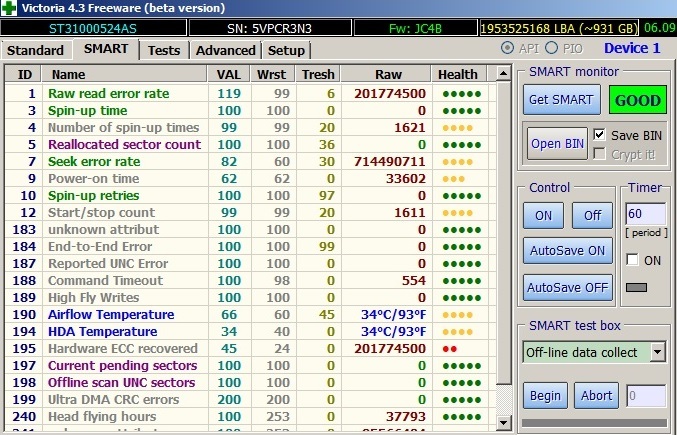677x435 pixels.
Task: Select the Command Timeout row
Action: 250,281
